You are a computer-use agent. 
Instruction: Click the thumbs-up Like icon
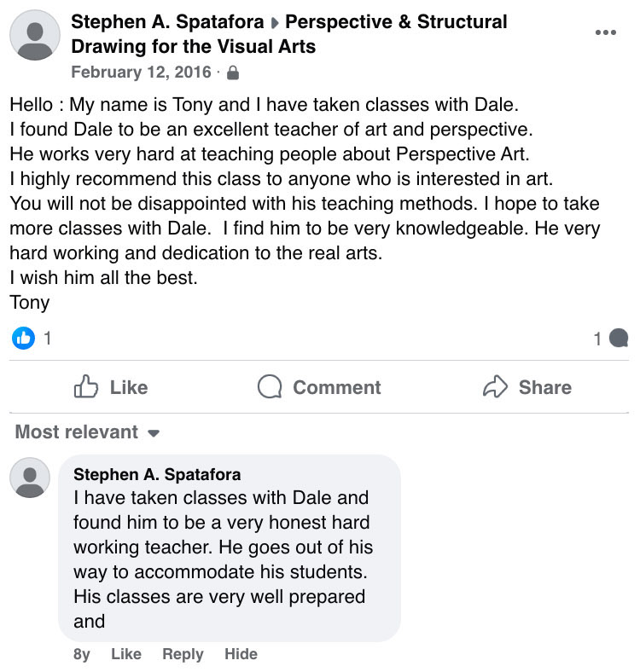86,388
